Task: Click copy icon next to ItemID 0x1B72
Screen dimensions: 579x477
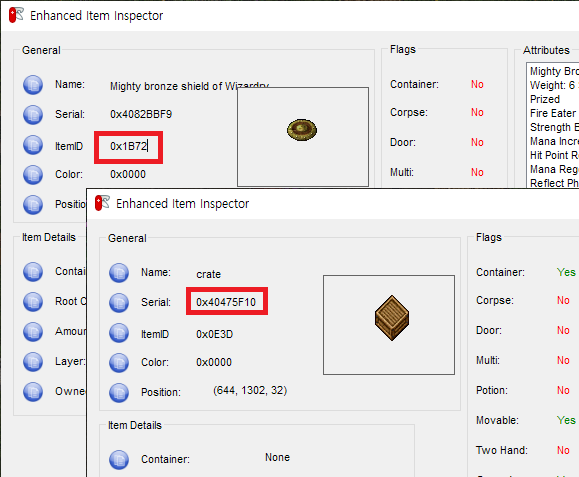Action: 33,145
